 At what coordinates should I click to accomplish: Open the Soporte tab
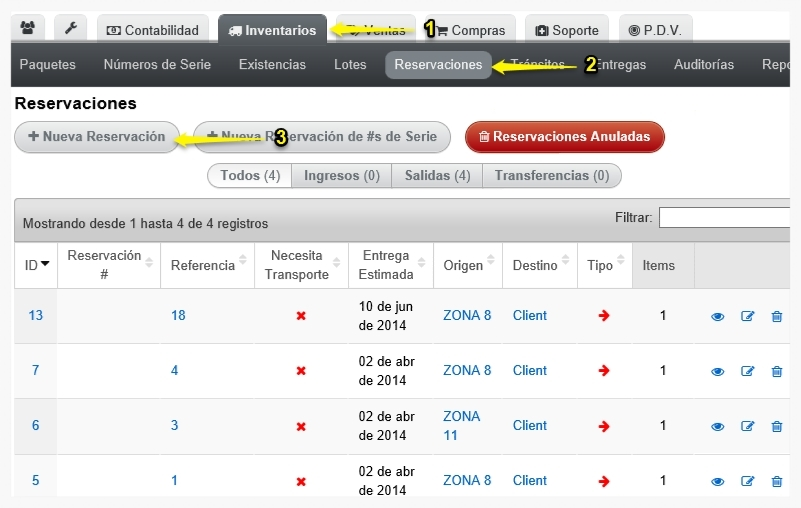567,30
